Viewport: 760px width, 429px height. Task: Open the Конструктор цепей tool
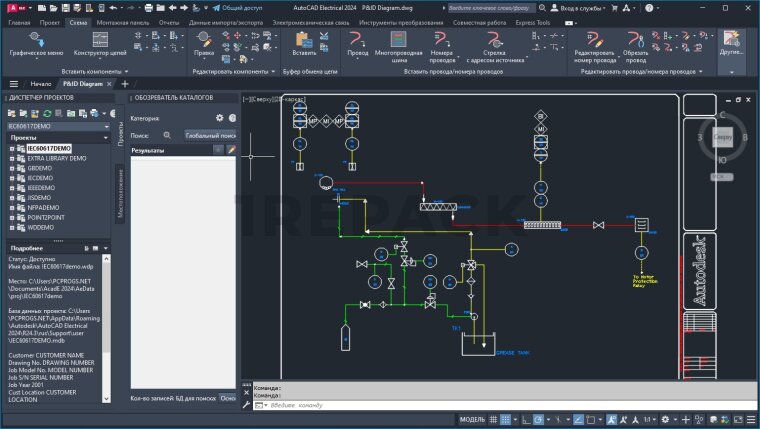(99, 39)
